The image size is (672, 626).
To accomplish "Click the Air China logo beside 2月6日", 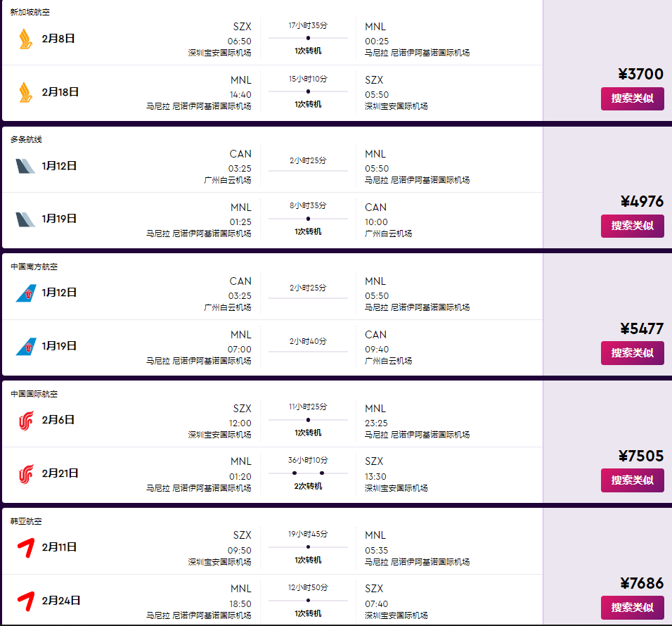I will point(25,420).
